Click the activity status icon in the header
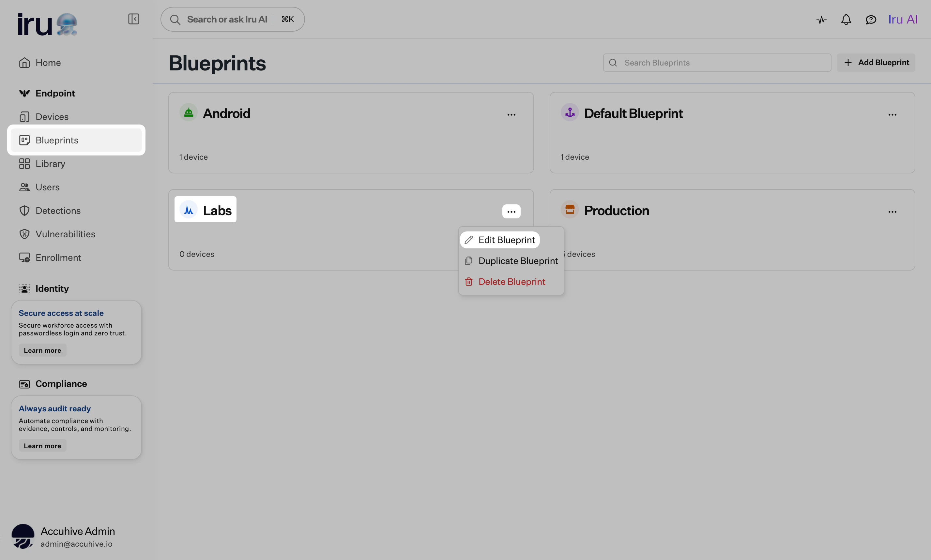 point(821,19)
